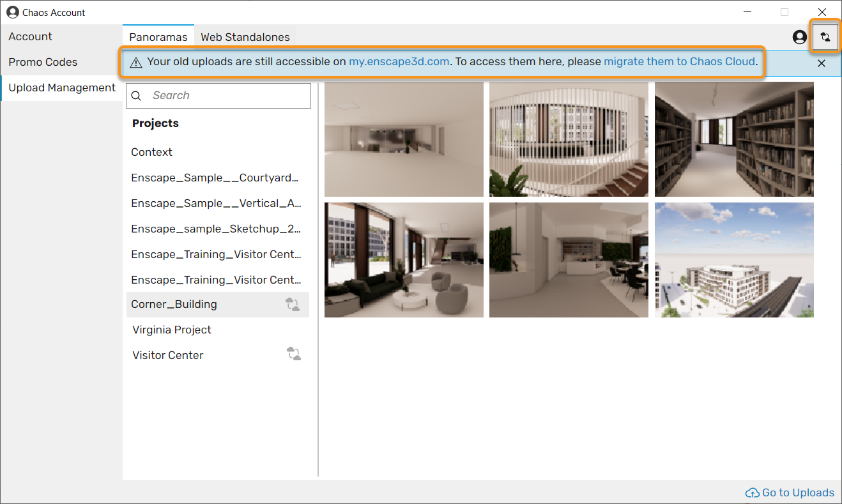Screen dimensions: 842x504
Task: Open the user profile icon
Action: pos(799,37)
